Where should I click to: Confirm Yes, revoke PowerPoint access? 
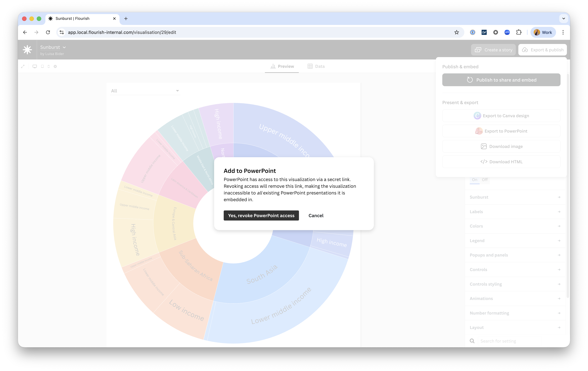261,216
